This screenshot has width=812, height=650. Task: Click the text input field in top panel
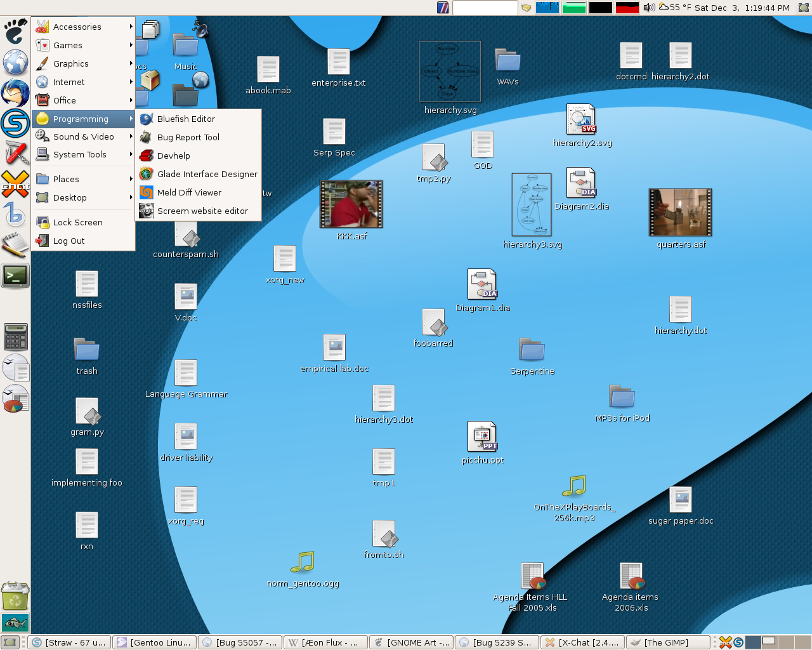point(485,8)
